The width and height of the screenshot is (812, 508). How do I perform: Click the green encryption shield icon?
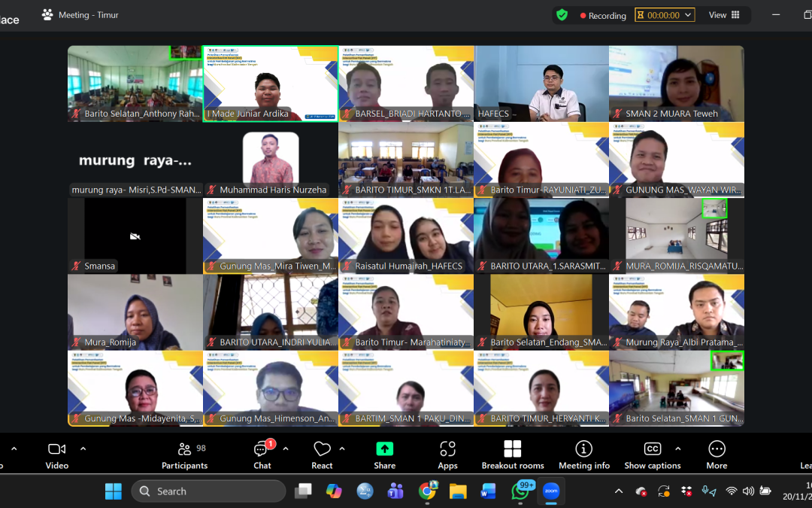pos(562,15)
